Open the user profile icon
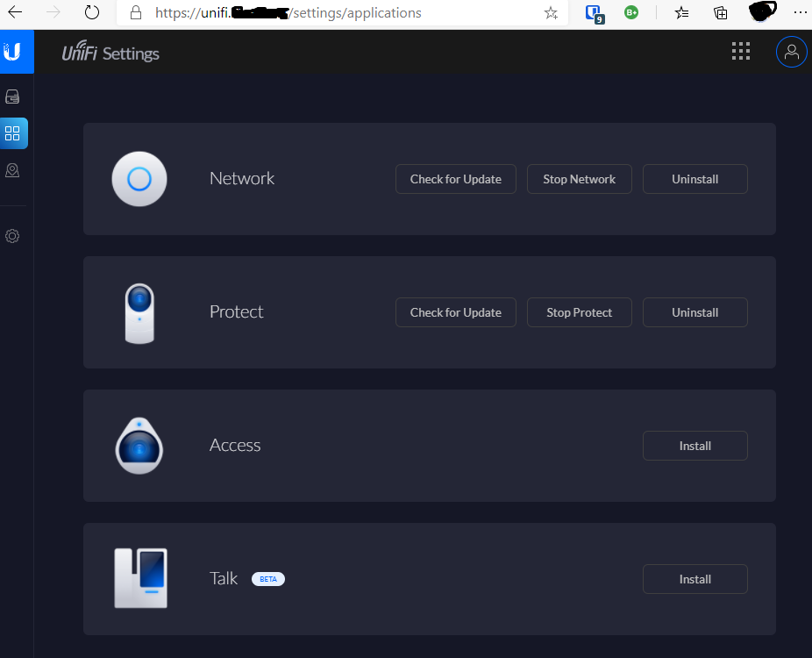 tap(791, 52)
